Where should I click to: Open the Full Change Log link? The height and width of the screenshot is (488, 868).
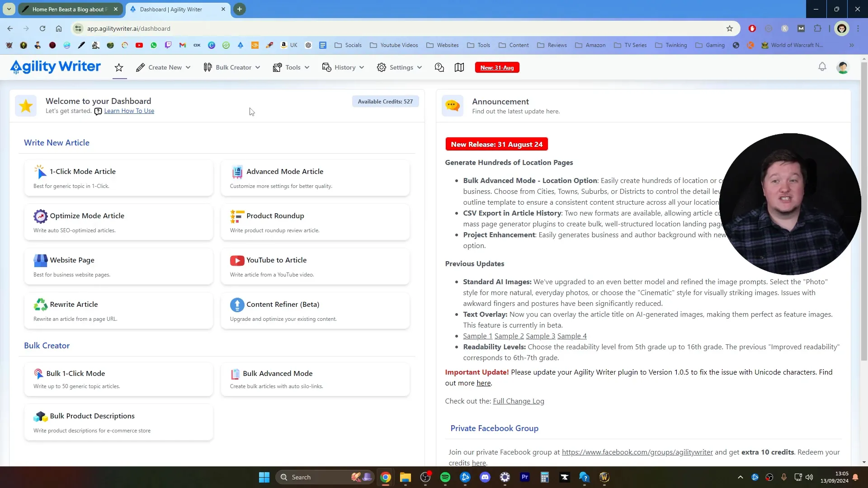(519, 401)
